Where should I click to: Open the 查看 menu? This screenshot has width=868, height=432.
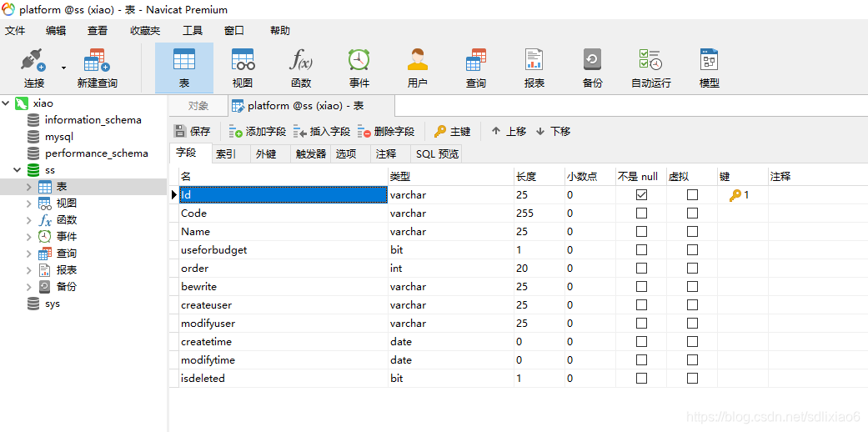(x=98, y=31)
